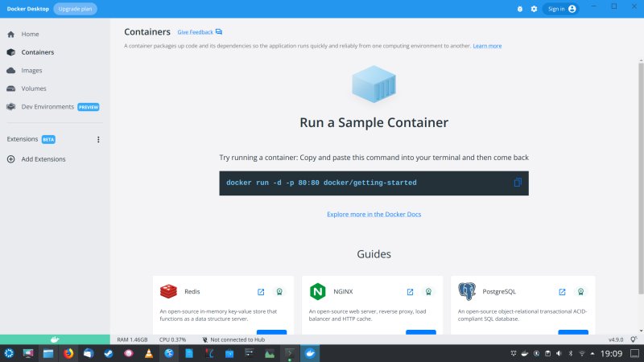Click the Dev Environments icon
644x362 pixels.
tap(11, 107)
